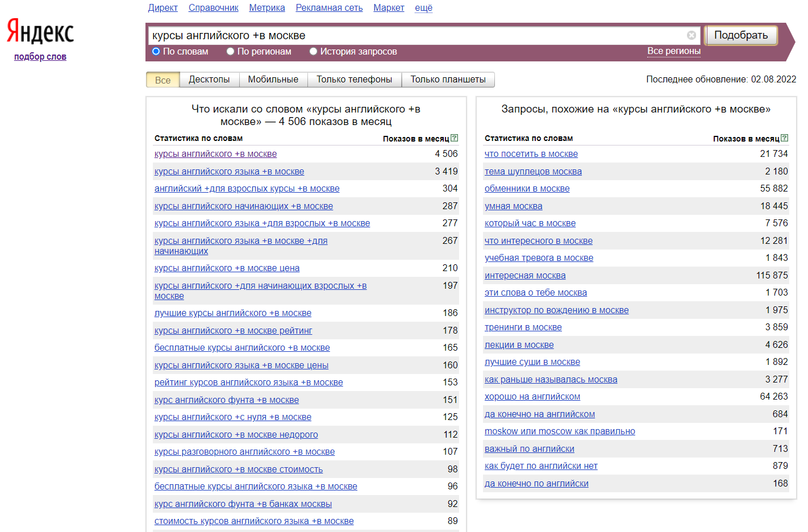Viewport: 808px width, 532px height.
Task: Go to 'Метрика' in the top navigation
Action: pyautogui.click(x=266, y=8)
